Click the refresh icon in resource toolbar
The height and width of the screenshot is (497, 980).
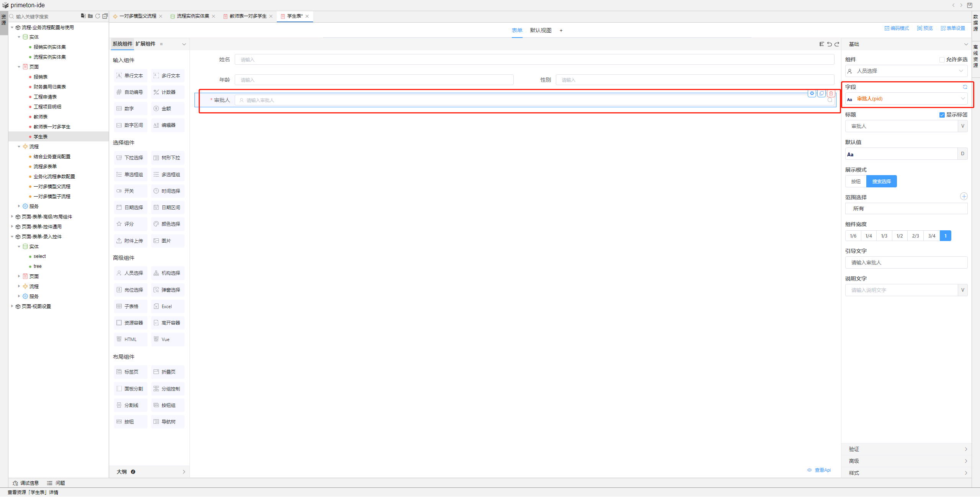pyautogui.click(x=98, y=16)
